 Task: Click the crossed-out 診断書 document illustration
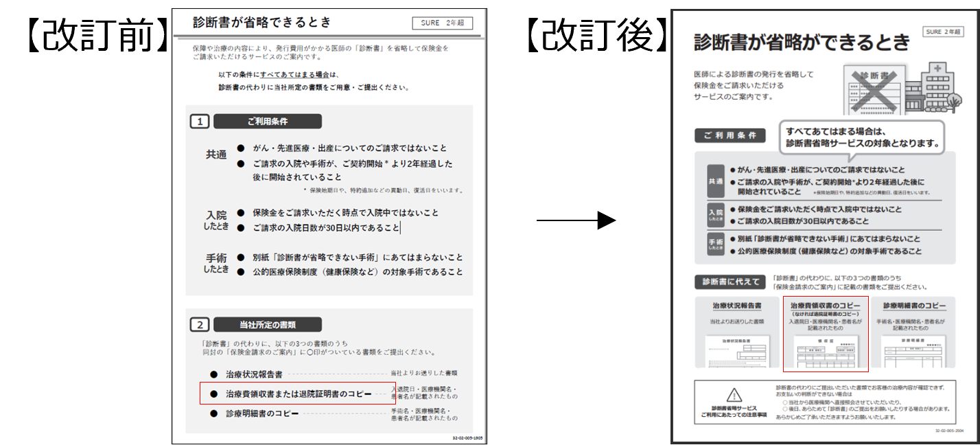[873, 89]
